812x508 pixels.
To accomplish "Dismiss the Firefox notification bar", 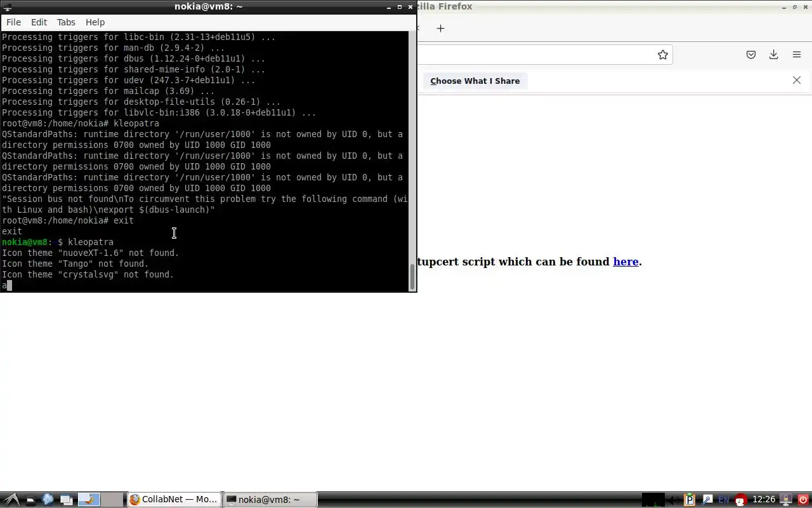I will click(x=797, y=81).
